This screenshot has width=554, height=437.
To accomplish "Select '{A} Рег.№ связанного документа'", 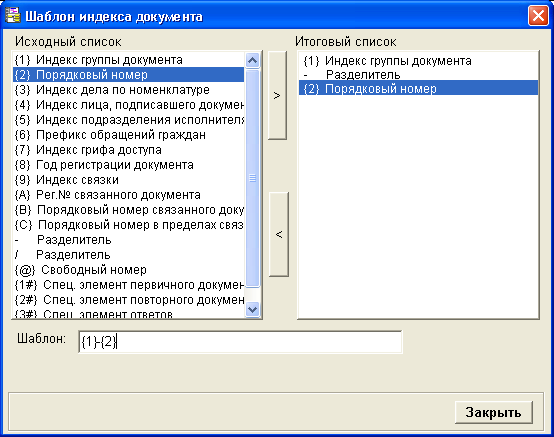I will [x=129, y=195].
